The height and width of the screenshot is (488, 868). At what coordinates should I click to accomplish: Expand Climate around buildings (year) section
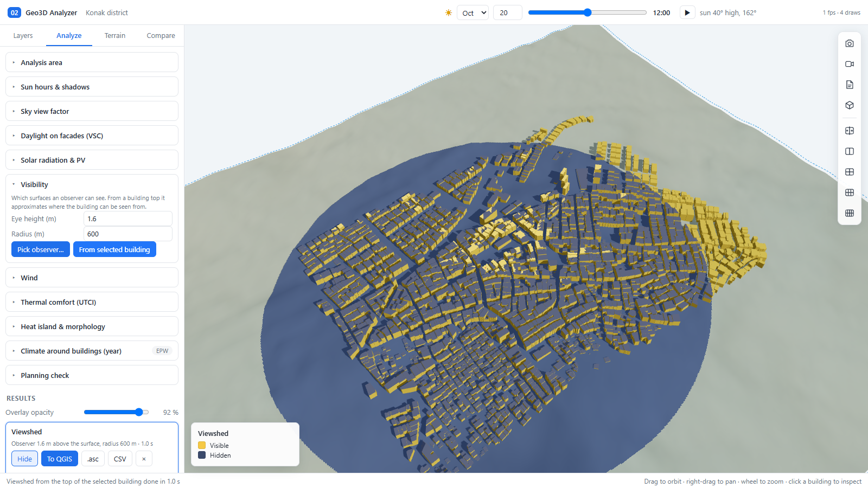tap(92, 351)
